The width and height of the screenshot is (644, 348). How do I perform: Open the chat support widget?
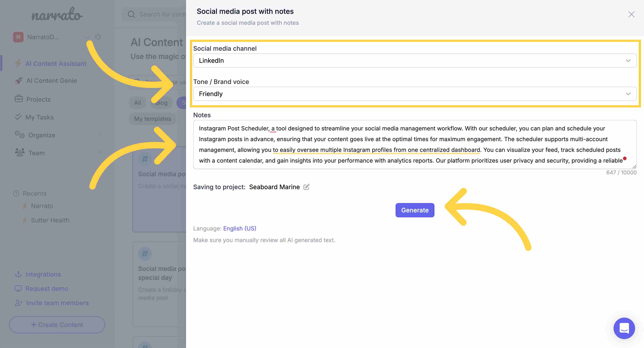tap(624, 328)
